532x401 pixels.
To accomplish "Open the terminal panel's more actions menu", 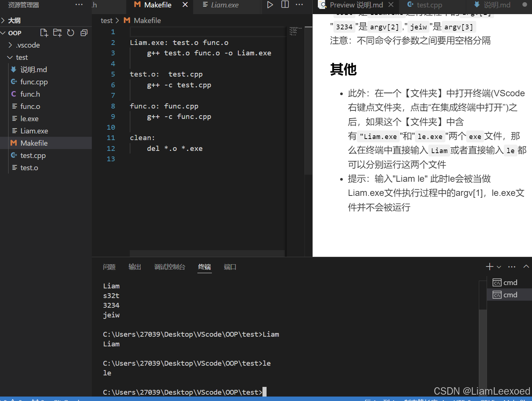I will [x=512, y=266].
